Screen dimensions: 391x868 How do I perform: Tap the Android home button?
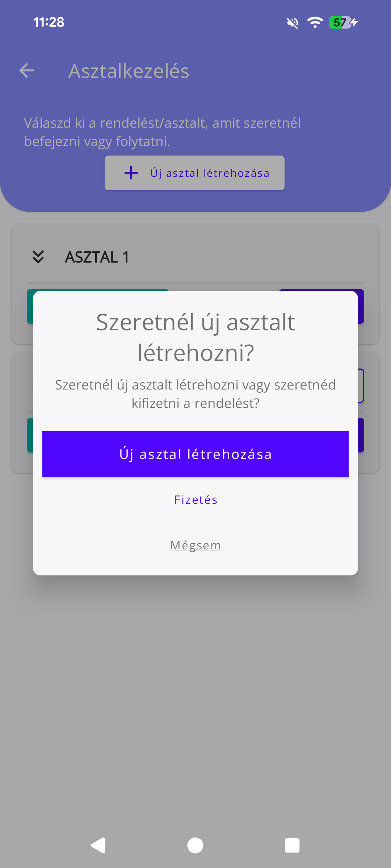(195, 845)
